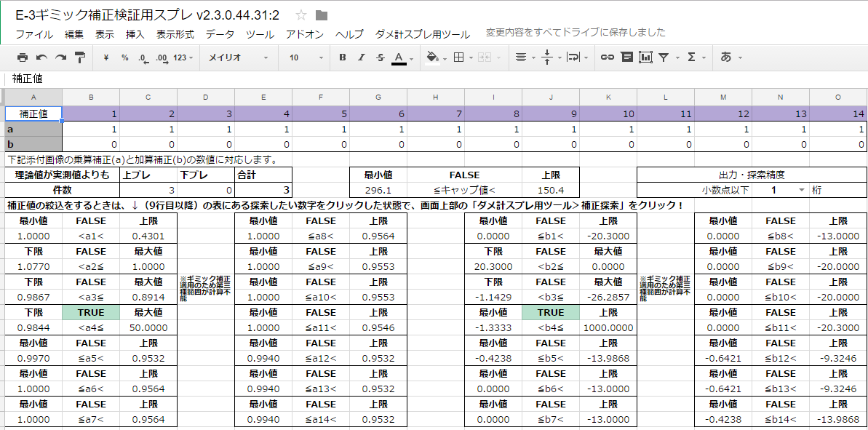Click the redo arrow icon

point(60,57)
